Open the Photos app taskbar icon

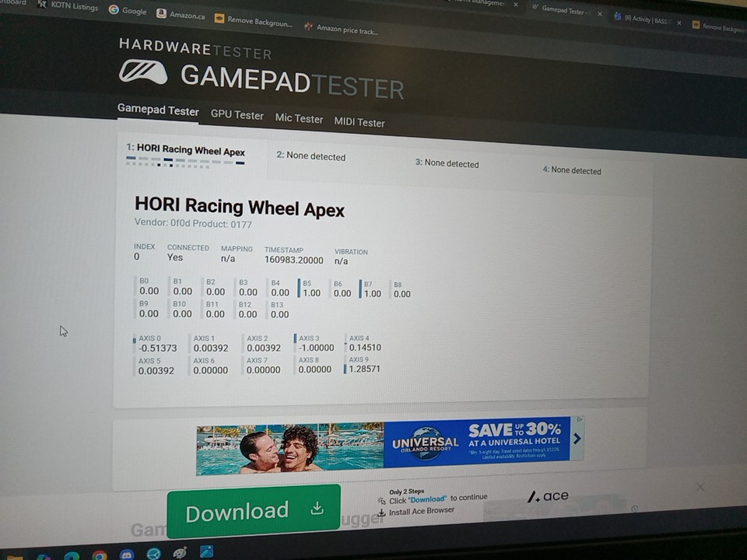207,551
